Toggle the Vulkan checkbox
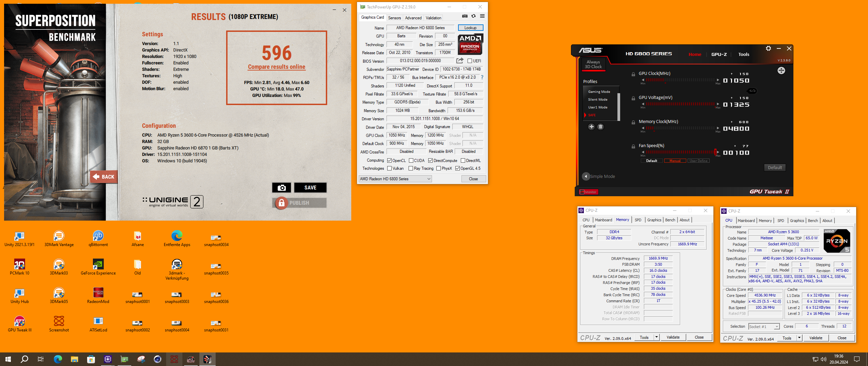Screen dimensions: 868x366 389,168
